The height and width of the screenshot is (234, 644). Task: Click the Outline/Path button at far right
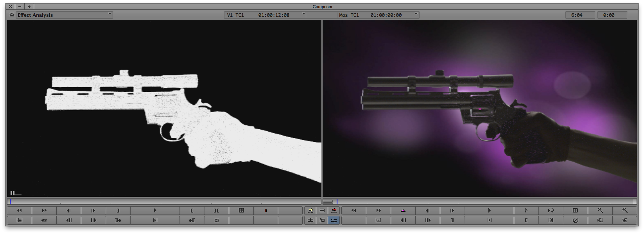(x=625, y=220)
